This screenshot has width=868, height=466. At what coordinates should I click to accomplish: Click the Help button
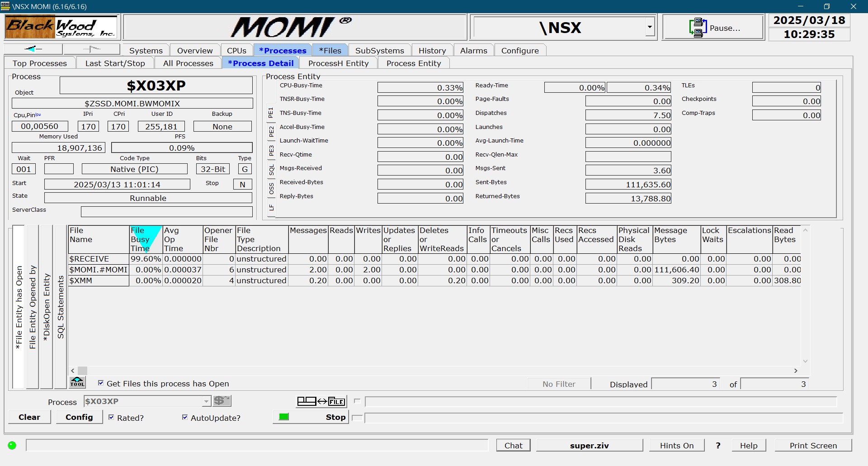pos(749,445)
